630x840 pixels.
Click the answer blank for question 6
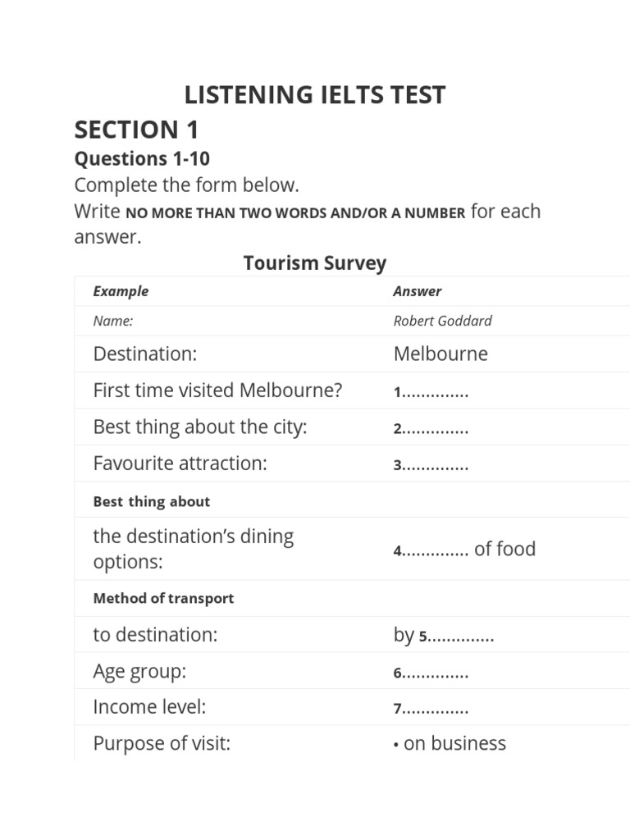pyautogui.click(x=435, y=673)
